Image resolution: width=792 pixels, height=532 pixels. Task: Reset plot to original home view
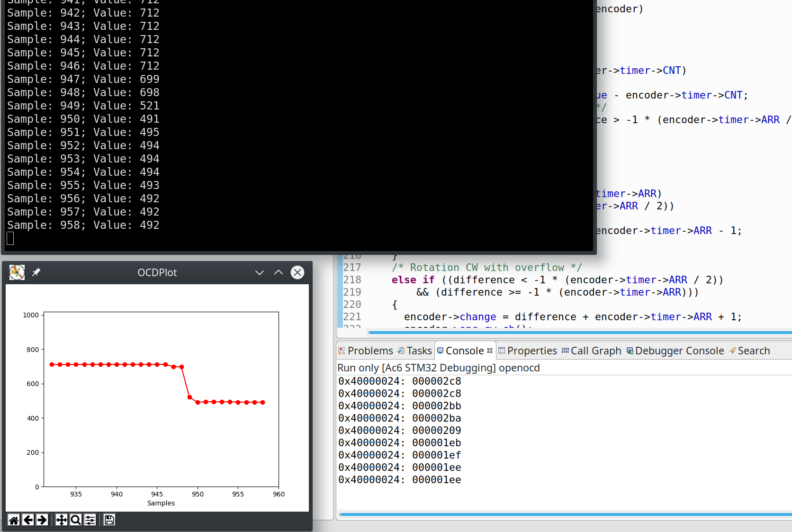14,520
